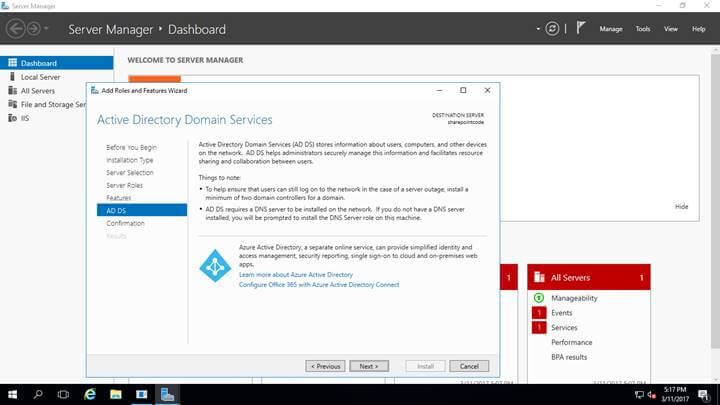This screenshot has height=405, width=720.
Task: Click the forward navigation arrow
Action: pos(34,29)
